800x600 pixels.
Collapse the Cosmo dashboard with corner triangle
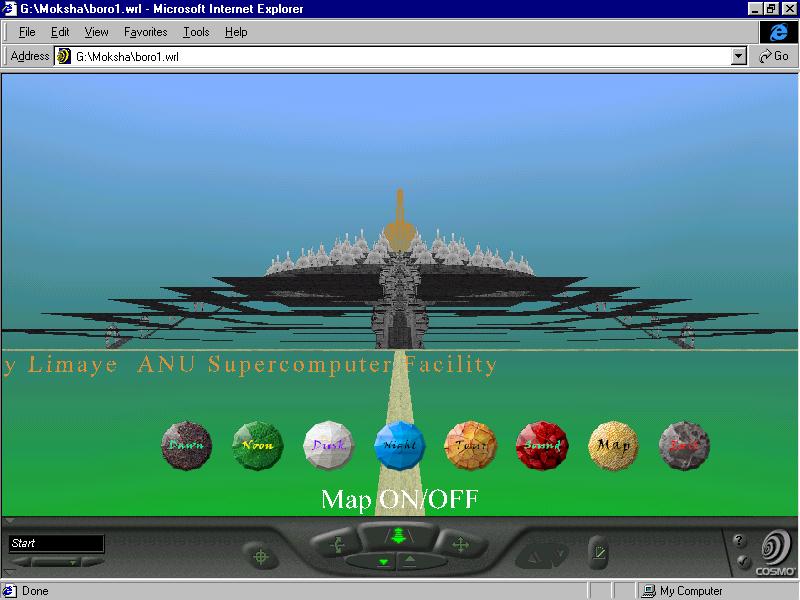pos(10,521)
